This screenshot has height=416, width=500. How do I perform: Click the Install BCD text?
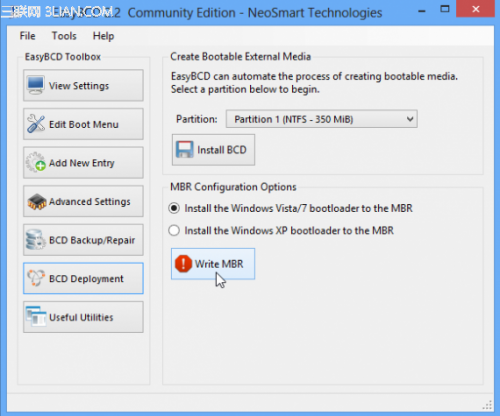tap(222, 150)
